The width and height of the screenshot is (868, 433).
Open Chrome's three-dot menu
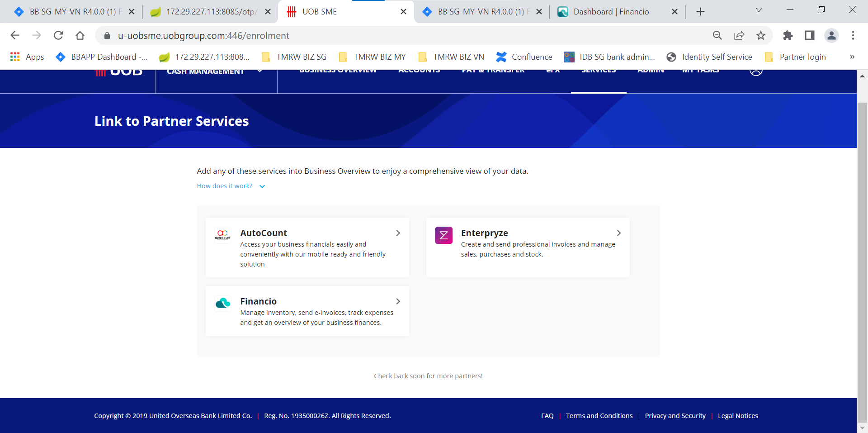(853, 35)
